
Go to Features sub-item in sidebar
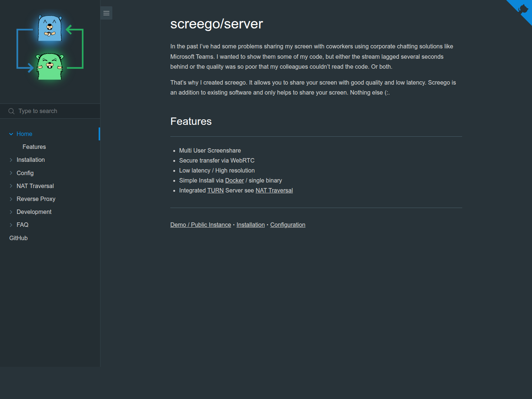pos(34,147)
